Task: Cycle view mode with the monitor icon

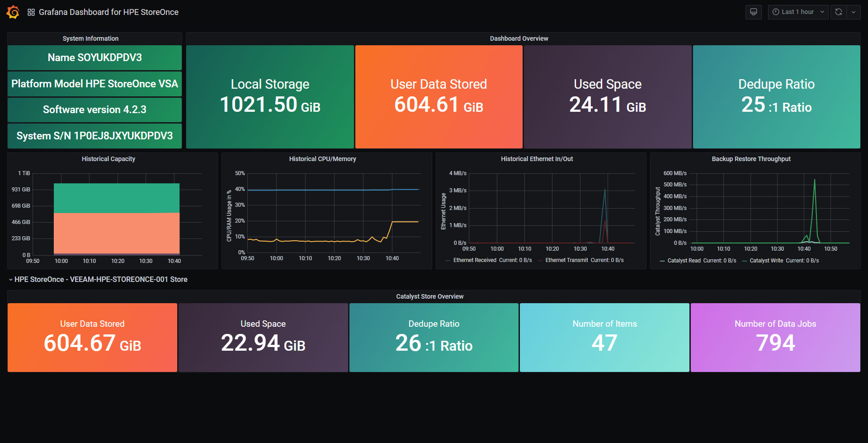Action: pyautogui.click(x=753, y=12)
